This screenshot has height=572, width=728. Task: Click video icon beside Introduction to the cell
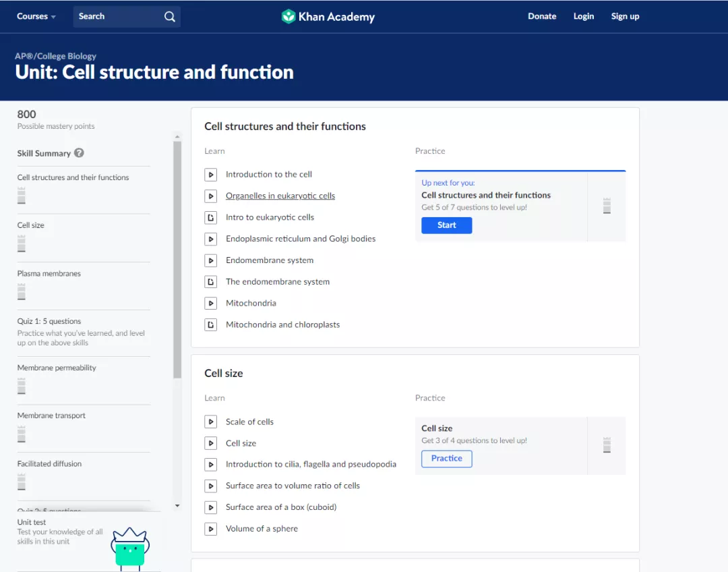(x=211, y=175)
